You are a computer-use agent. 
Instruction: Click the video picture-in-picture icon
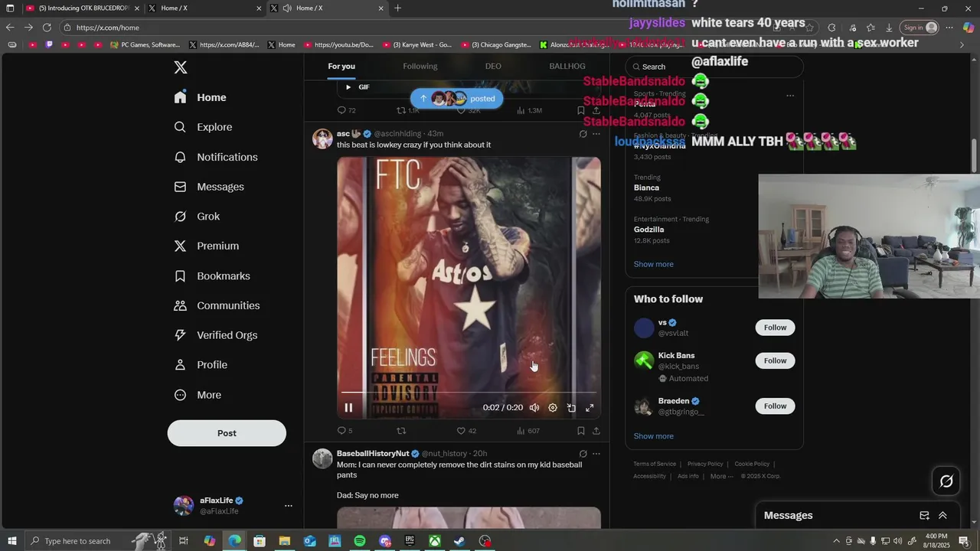571,408
